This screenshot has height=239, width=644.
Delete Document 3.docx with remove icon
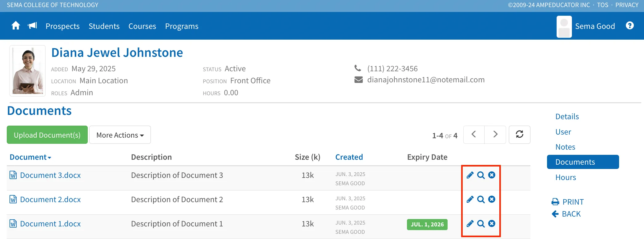click(492, 175)
